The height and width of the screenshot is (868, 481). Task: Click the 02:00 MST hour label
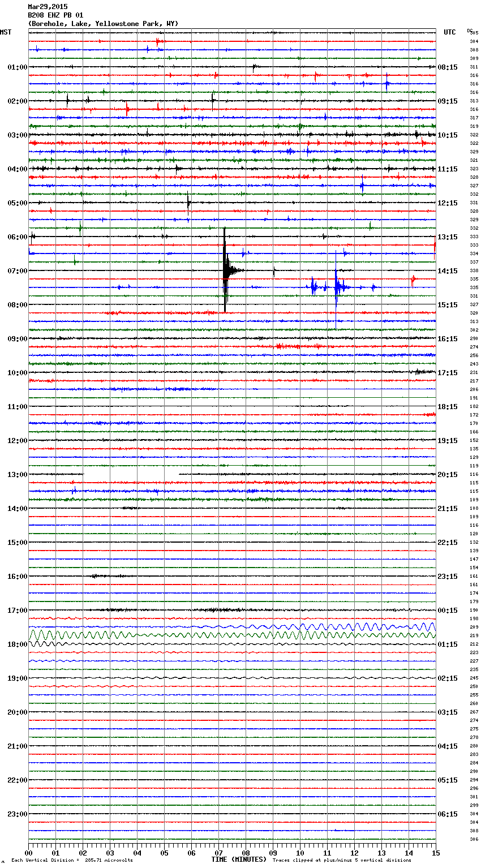tap(18, 101)
